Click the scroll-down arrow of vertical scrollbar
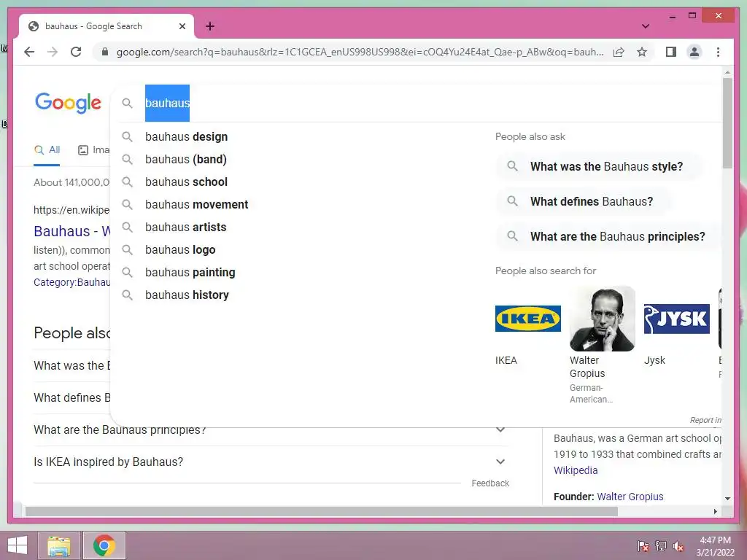This screenshot has height=560, width=747. tap(727, 499)
